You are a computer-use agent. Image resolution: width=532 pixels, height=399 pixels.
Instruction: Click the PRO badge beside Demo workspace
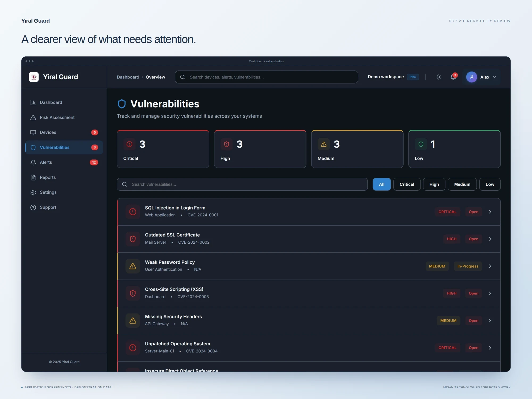coord(413,77)
